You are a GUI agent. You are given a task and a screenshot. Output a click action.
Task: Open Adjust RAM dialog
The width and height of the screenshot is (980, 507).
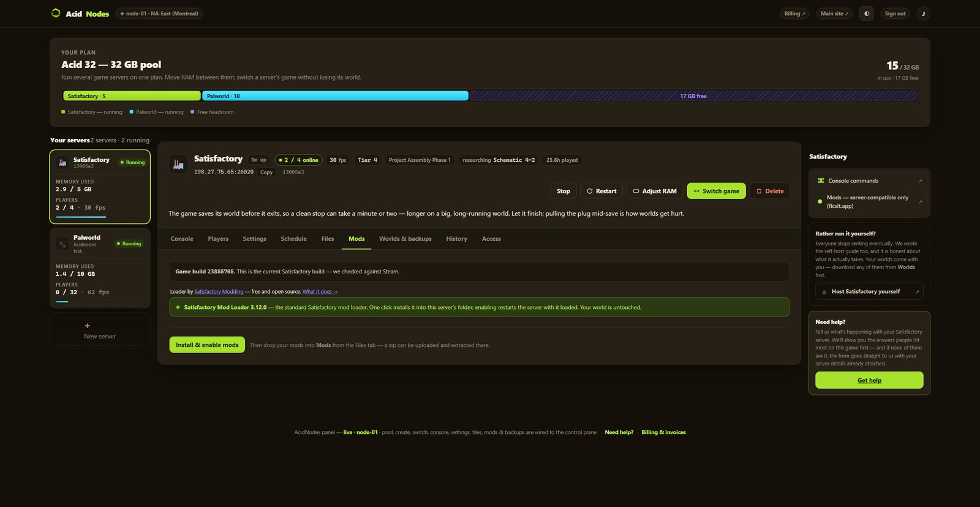point(655,191)
